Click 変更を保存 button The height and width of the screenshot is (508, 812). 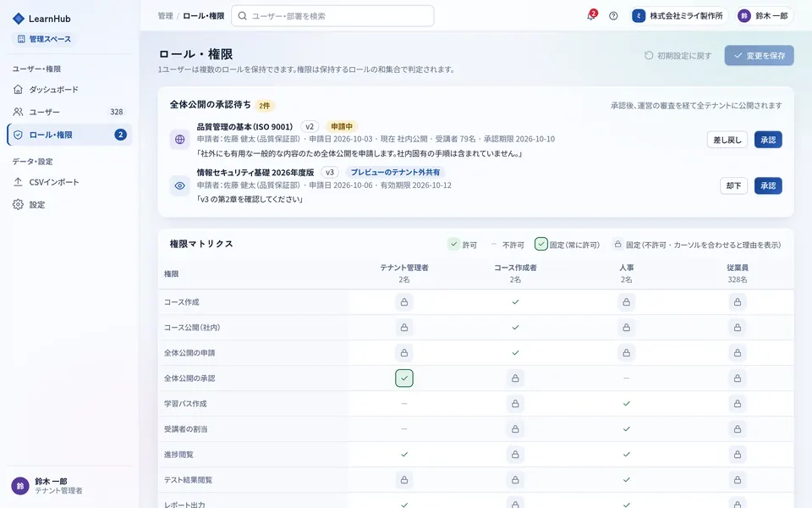point(760,56)
